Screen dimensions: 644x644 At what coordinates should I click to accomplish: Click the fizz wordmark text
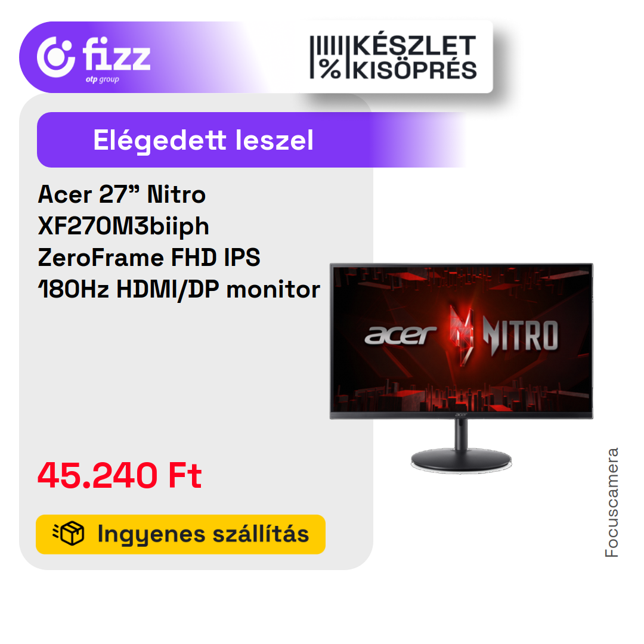[117, 54]
